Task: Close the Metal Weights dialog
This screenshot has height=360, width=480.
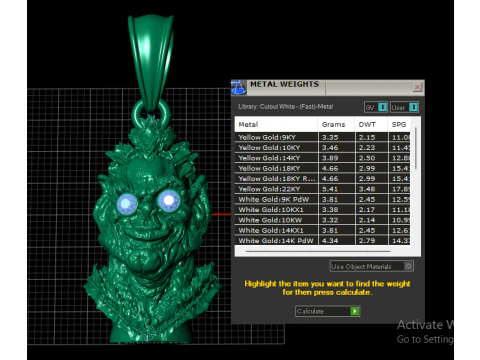Action: [x=417, y=87]
